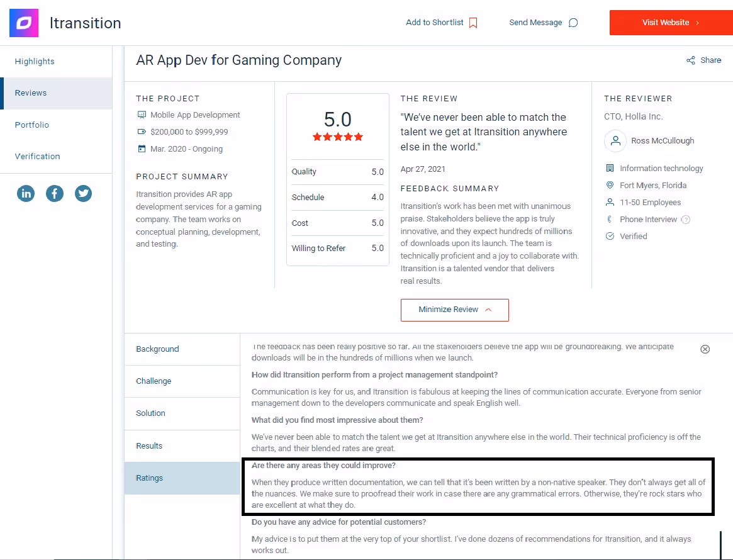This screenshot has height=560, width=733.
Task: Switch to the Solution review tab
Action: click(x=182, y=413)
